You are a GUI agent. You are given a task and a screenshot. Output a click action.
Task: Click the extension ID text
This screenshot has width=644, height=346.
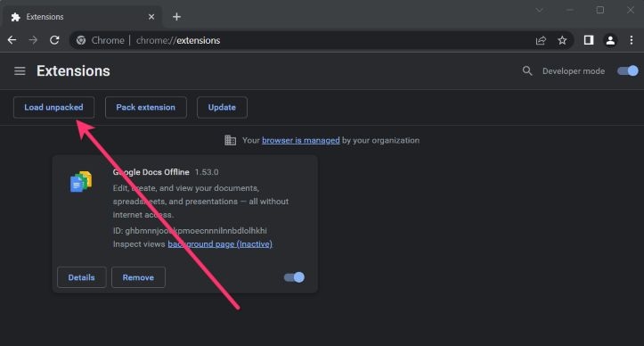[x=190, y=231]
